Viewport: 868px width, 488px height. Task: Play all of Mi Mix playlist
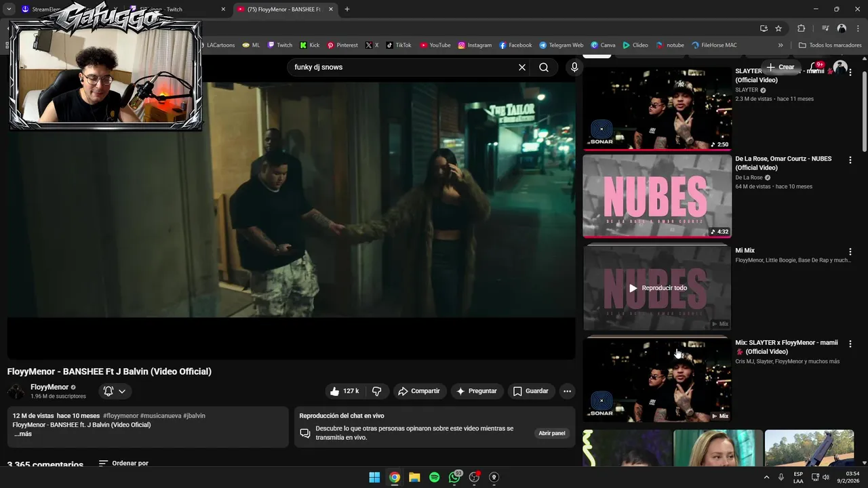pos(657,288)
